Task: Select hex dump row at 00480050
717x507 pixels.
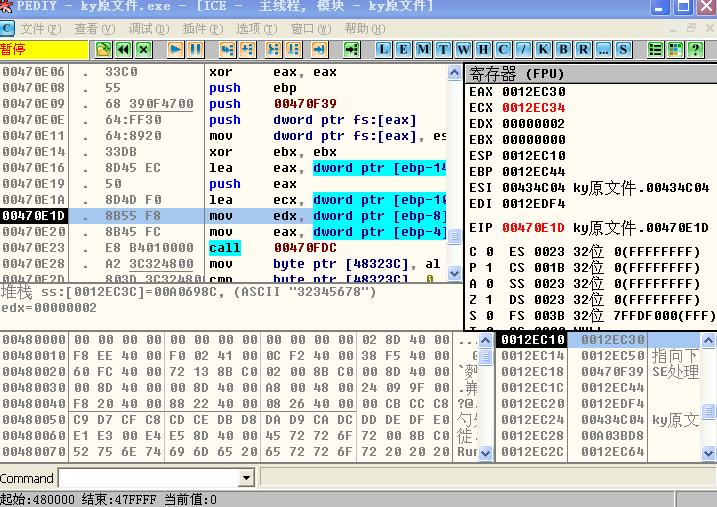Action: tap(239, 420)
